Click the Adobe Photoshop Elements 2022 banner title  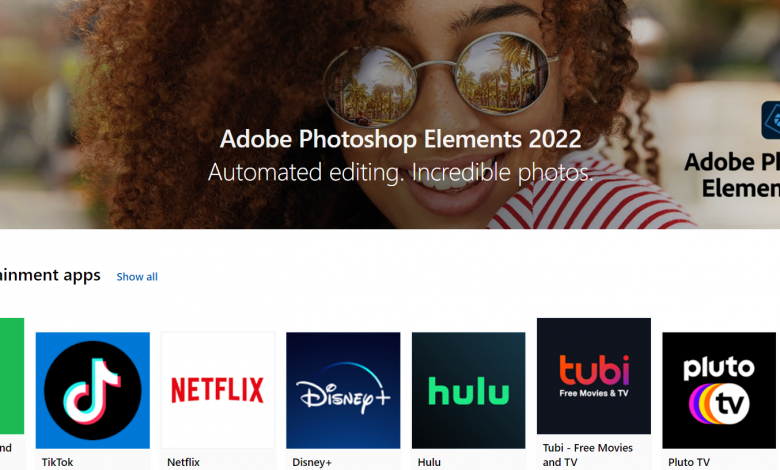400,138
